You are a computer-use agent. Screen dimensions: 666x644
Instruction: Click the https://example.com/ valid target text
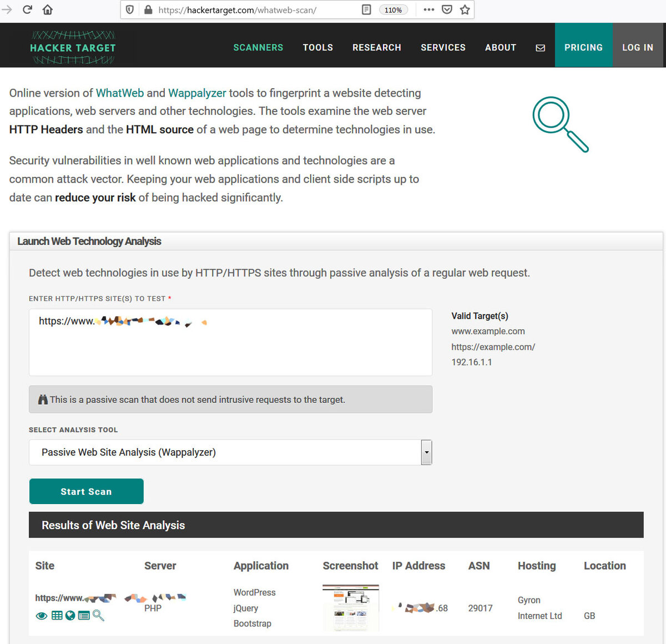pyautogui.click(x=493, y=347)
